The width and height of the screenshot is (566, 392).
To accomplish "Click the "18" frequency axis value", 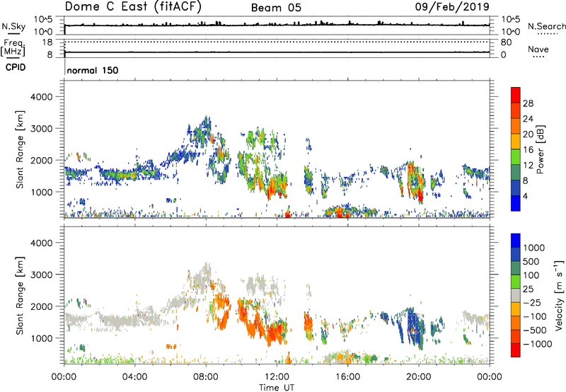I will click(x=47, y=42).
